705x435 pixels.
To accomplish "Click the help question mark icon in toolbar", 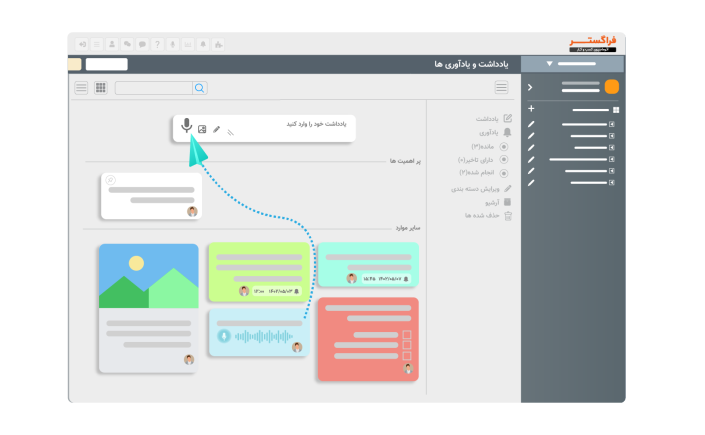I will 157,44.
